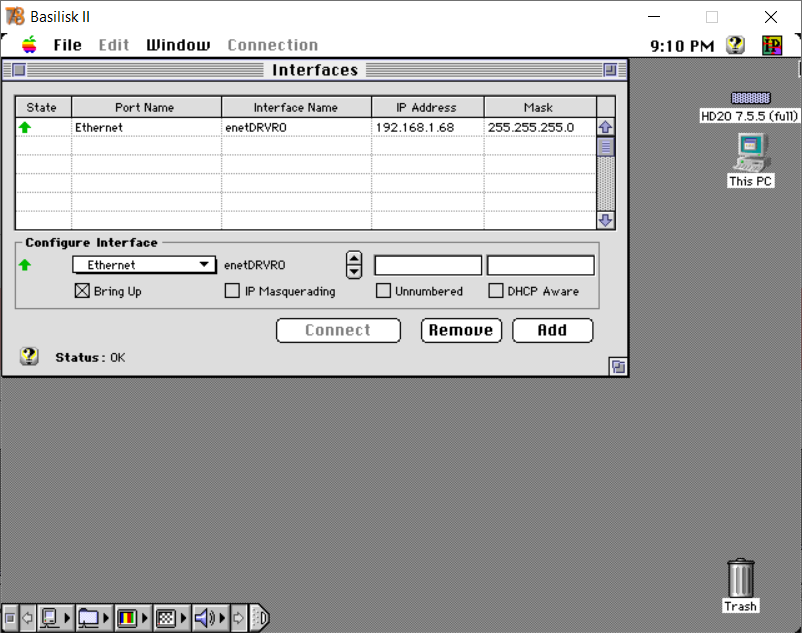Open the Window menu

(x=178, y=45)
